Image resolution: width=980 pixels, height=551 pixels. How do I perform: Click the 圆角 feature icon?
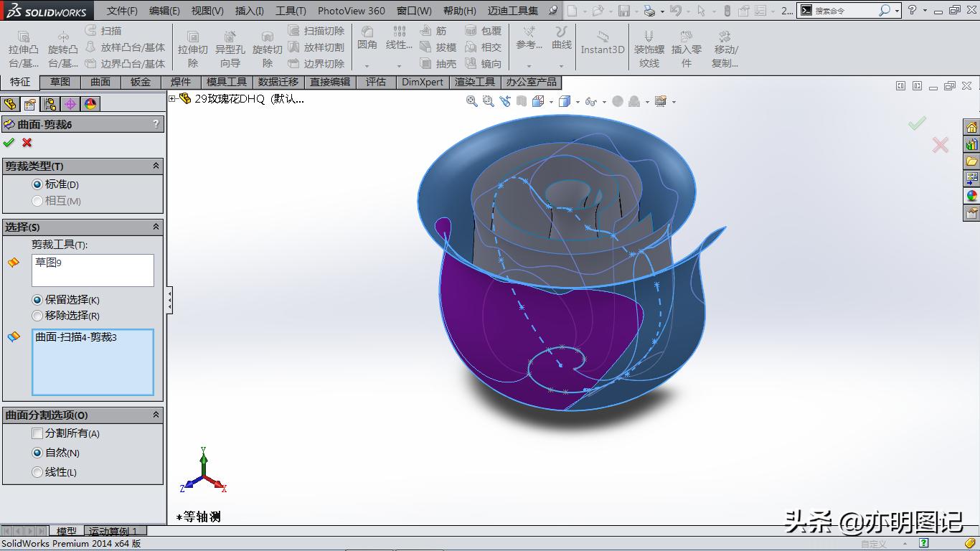tap(367, 39)
